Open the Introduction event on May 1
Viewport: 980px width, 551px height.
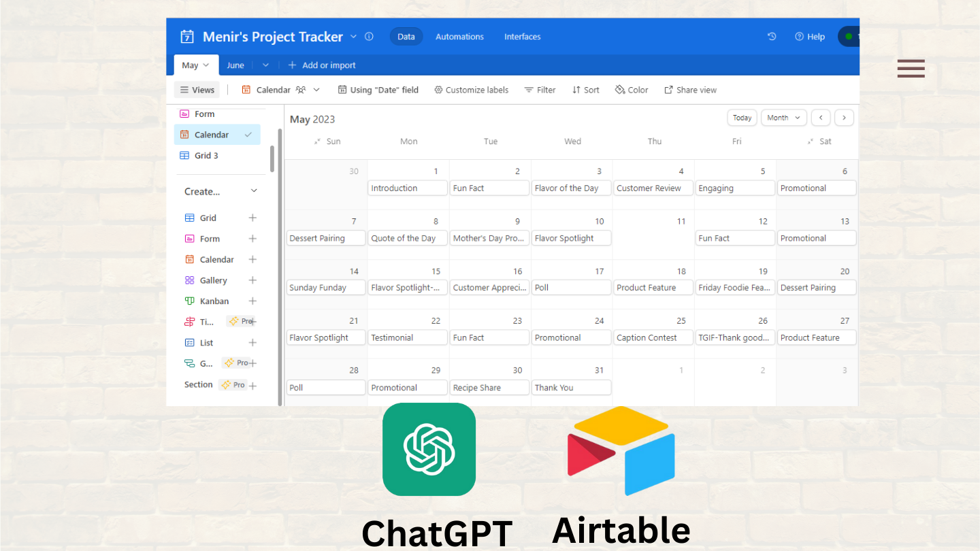point(408,188)
